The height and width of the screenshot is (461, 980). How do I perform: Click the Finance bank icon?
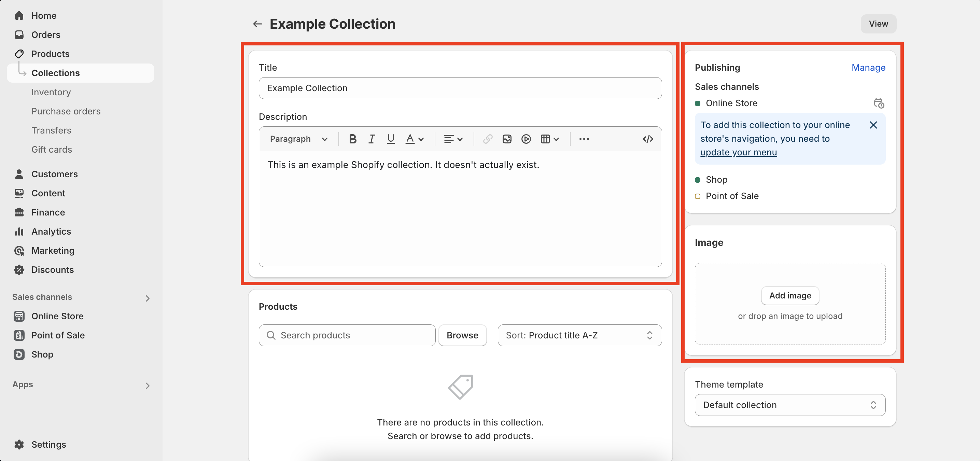pos(19,212)
